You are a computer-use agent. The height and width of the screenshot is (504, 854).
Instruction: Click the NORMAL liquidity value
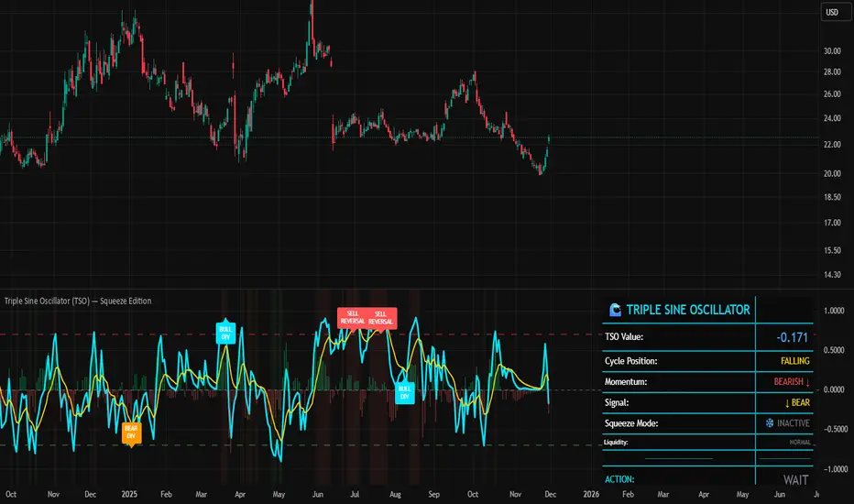pos(800,442)
